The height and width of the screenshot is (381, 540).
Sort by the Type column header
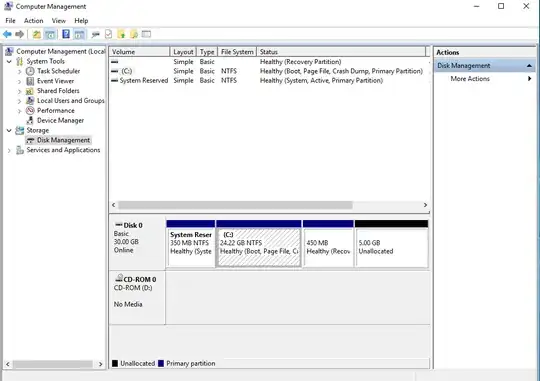(x=207, y=52)
